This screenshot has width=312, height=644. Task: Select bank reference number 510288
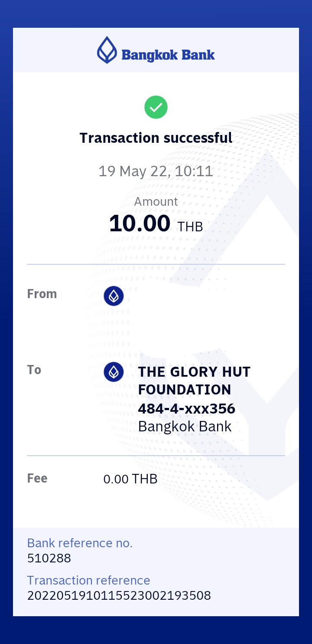point(49,558)
